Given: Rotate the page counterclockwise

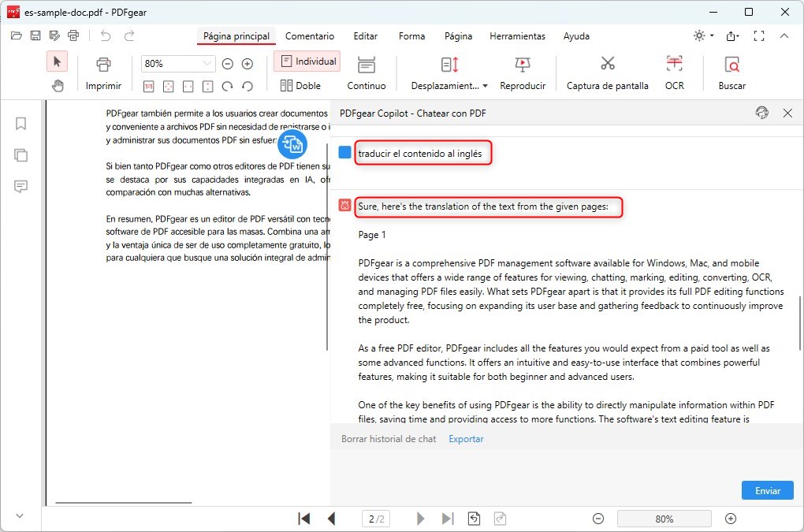Looking at the screenshot, I should [248, 86].
